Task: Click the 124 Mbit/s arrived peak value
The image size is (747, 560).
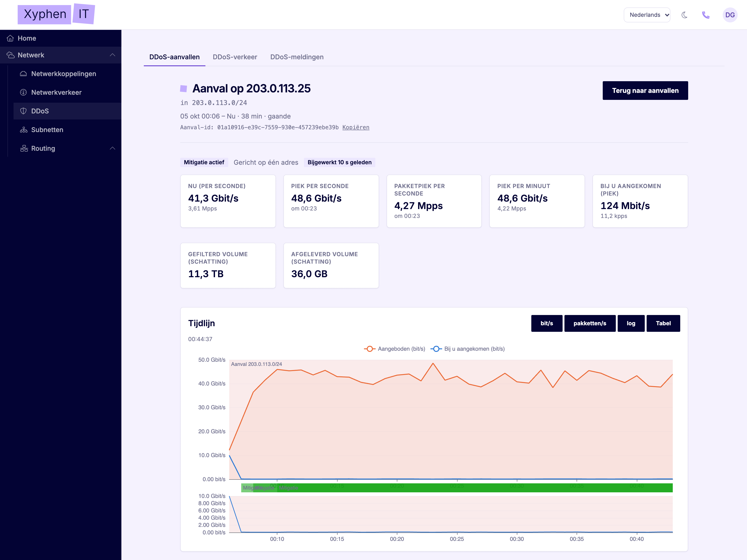Action: [625, 206]
